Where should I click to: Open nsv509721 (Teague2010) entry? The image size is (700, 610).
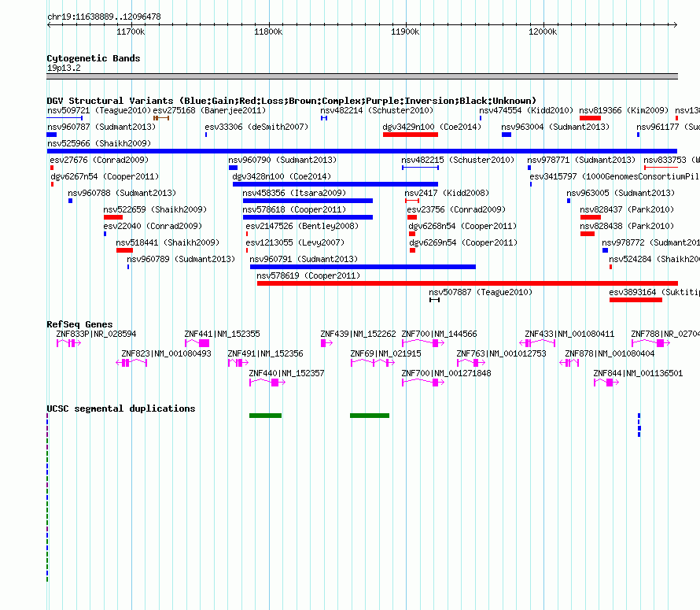[x=99, y=110]
